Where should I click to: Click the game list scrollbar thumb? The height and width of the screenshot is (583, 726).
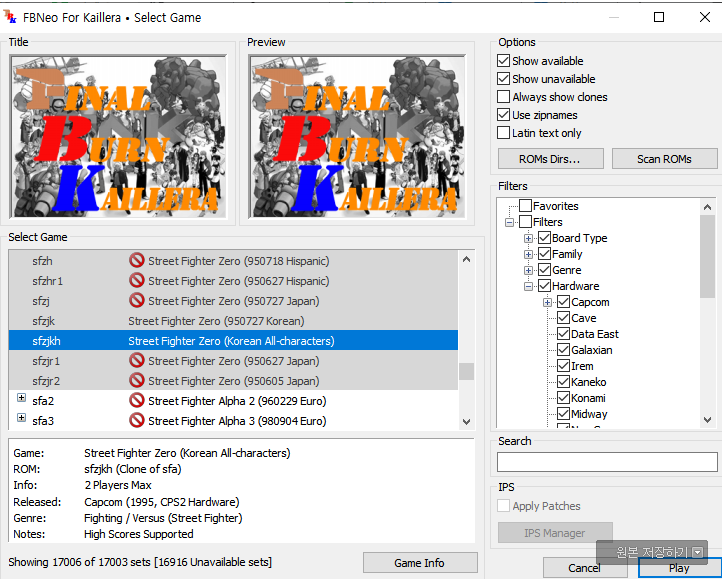(x=467, y=371)
